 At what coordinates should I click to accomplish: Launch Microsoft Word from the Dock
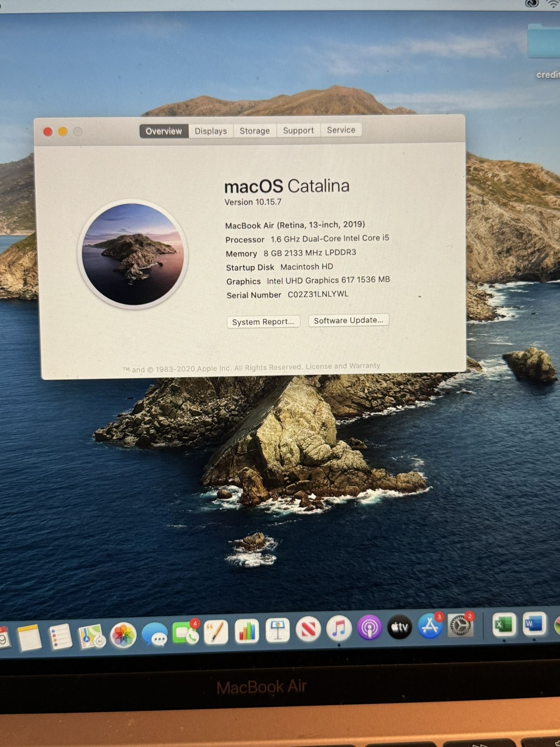click(x=534, y=624)
